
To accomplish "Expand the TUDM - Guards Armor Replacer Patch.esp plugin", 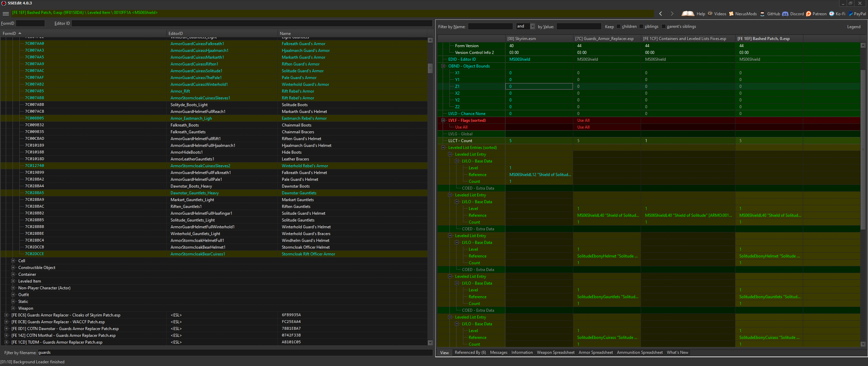I will [6, 342].
